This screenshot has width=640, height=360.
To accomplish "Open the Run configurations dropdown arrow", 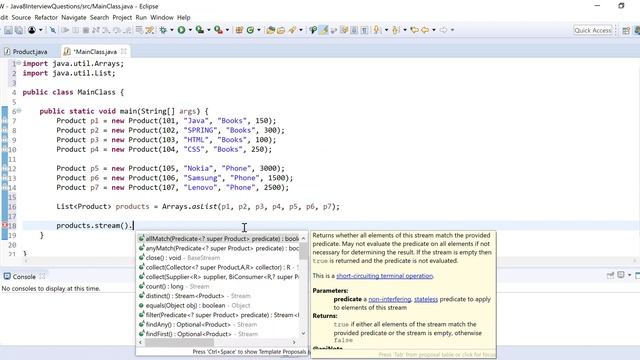I will click(x=190, y=30).
